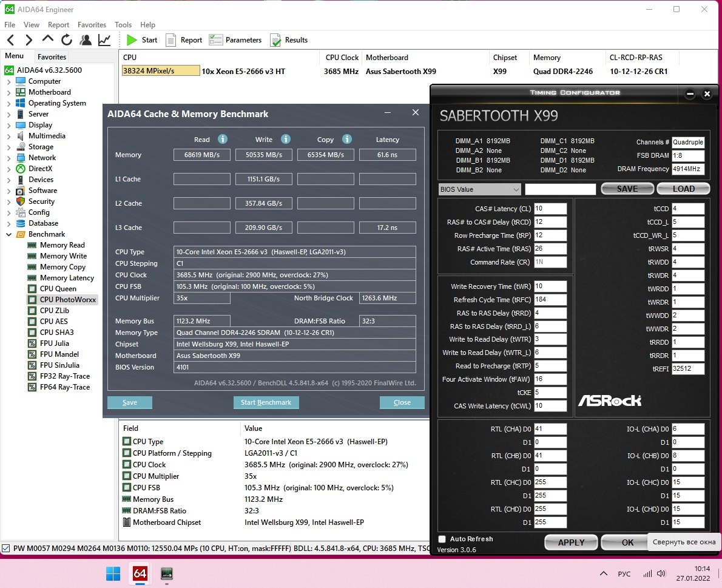
Task: Toggle the Auto Refresh checkbox
Action: tap(442, 539)
